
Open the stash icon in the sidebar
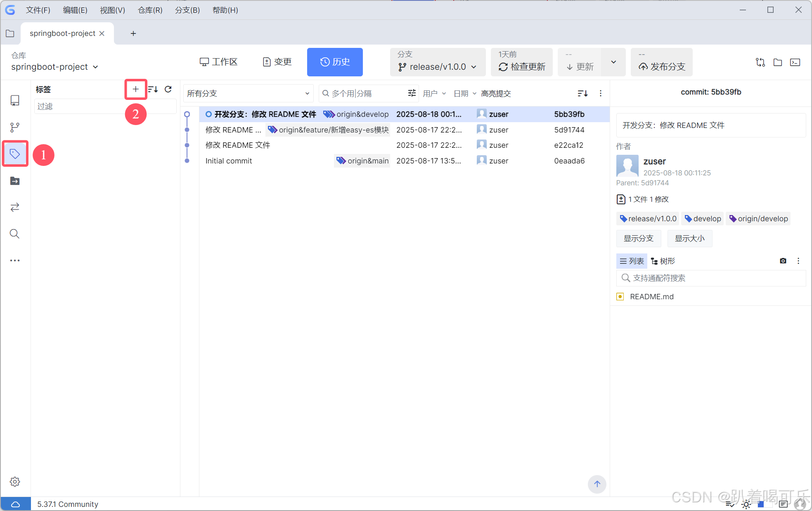tap(15, 181)
